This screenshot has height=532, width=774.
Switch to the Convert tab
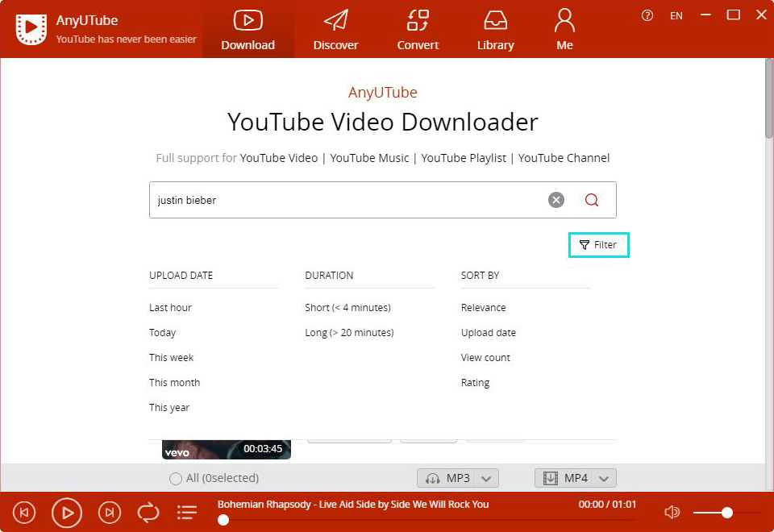tap(418, 30)
